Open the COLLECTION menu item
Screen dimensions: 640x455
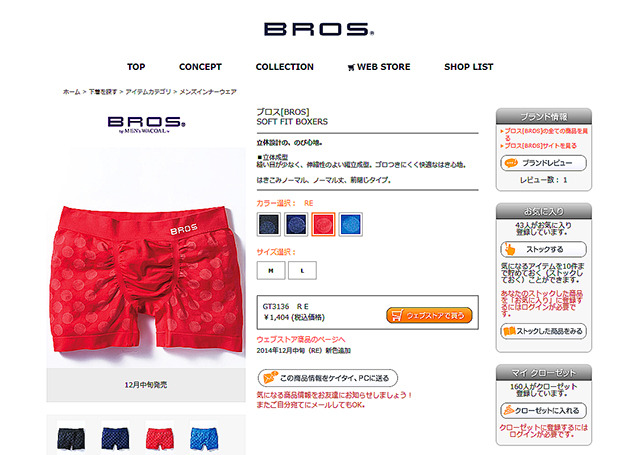(x=284, y=67)
